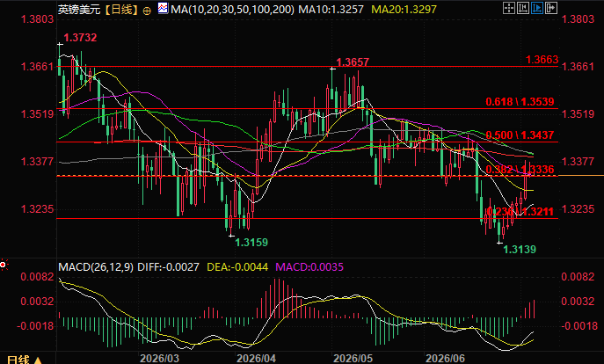The image size is (604, 364).
Task: Select the MA20:1.3297 yellow readout
Action: 404,10
